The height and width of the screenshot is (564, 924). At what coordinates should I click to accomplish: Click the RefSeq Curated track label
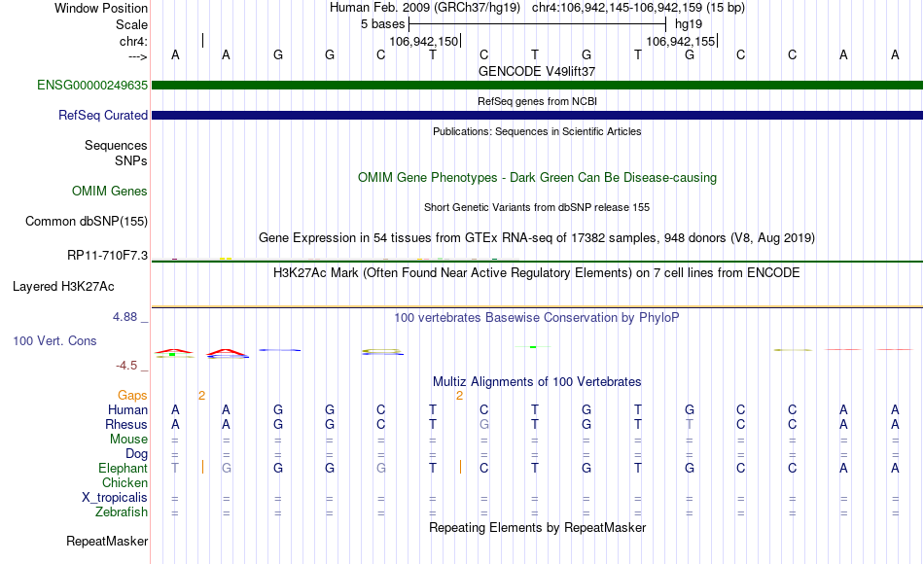click(x=102, y=115)
